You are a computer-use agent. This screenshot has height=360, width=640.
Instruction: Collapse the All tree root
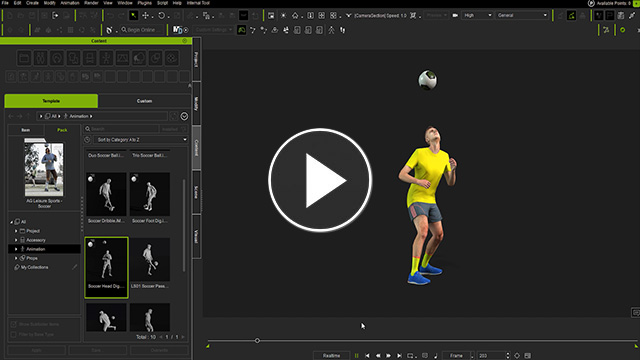pyautogui.click(x=11, y=222)
